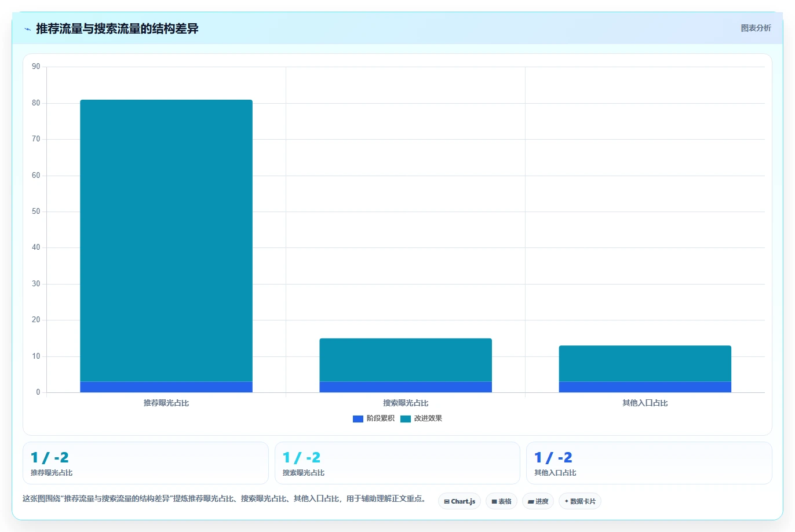Image resolution: width=795 pixels, height=532 pixels.
Task: Open the 其他入口占比 data card
Action: (649, 463)
